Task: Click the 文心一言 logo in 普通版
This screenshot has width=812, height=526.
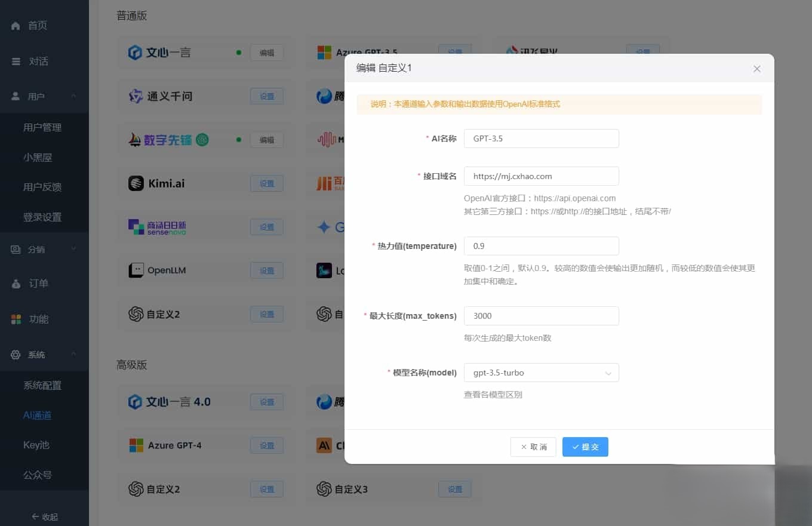Action: [159, 53]
